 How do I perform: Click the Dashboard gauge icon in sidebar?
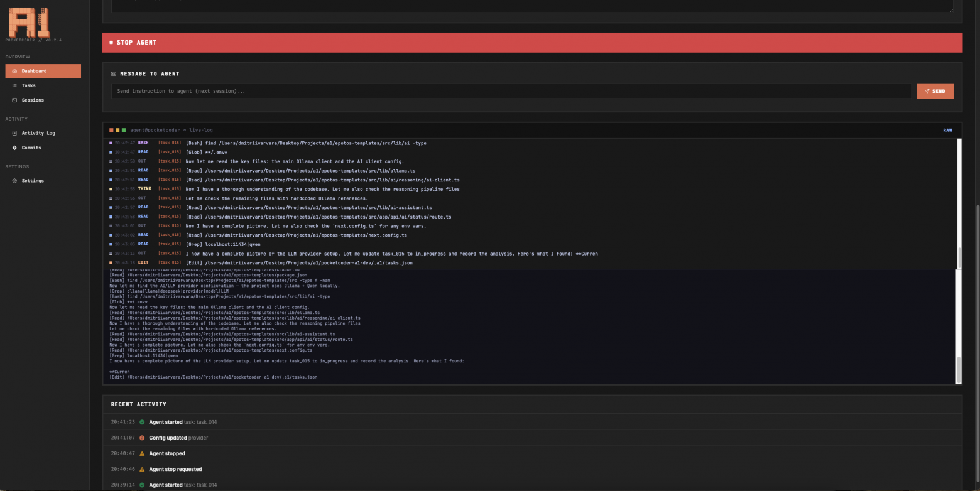pos(14,71)
